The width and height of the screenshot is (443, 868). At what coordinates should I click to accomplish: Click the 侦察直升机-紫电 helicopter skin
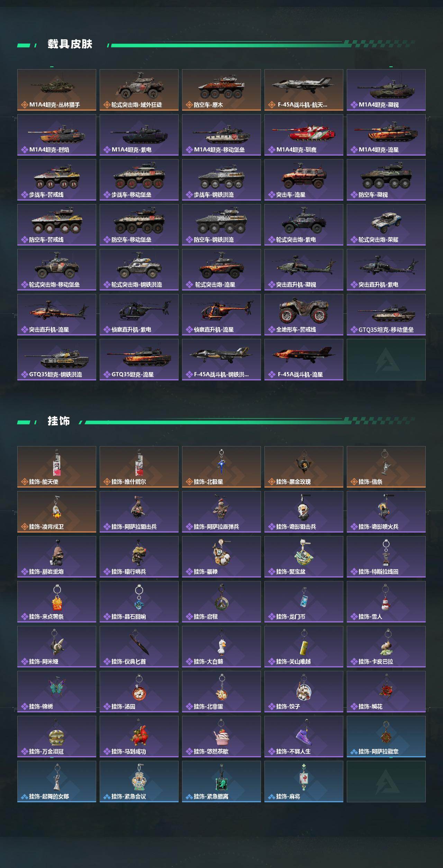pos(139,315)
